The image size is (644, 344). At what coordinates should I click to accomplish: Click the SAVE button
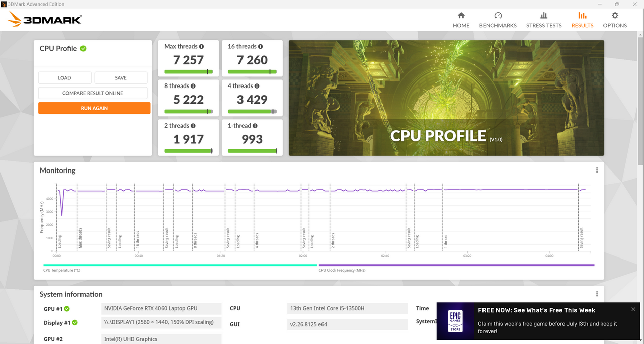(x=121, y=78)
